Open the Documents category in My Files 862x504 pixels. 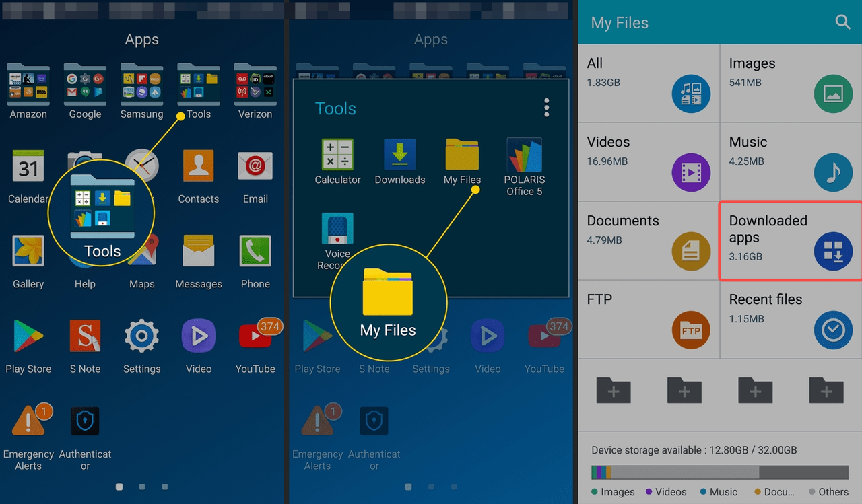tap(649, 240)
